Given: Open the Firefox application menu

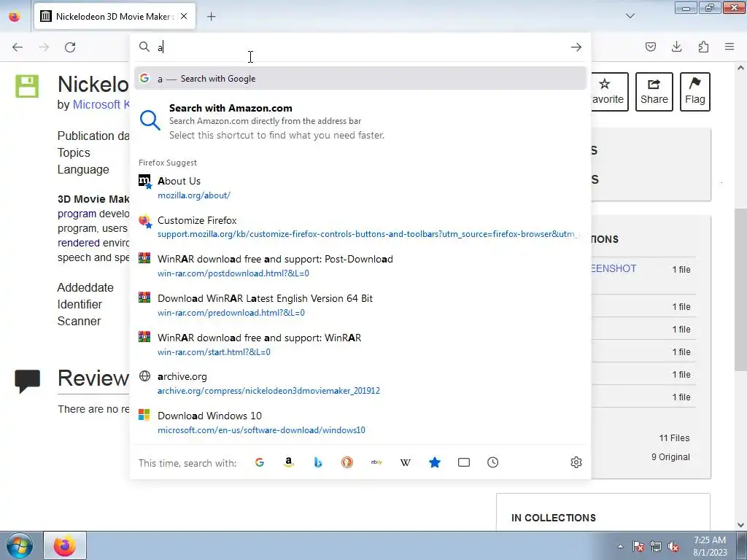Looking at the screenshot, I should coord(729,47).
